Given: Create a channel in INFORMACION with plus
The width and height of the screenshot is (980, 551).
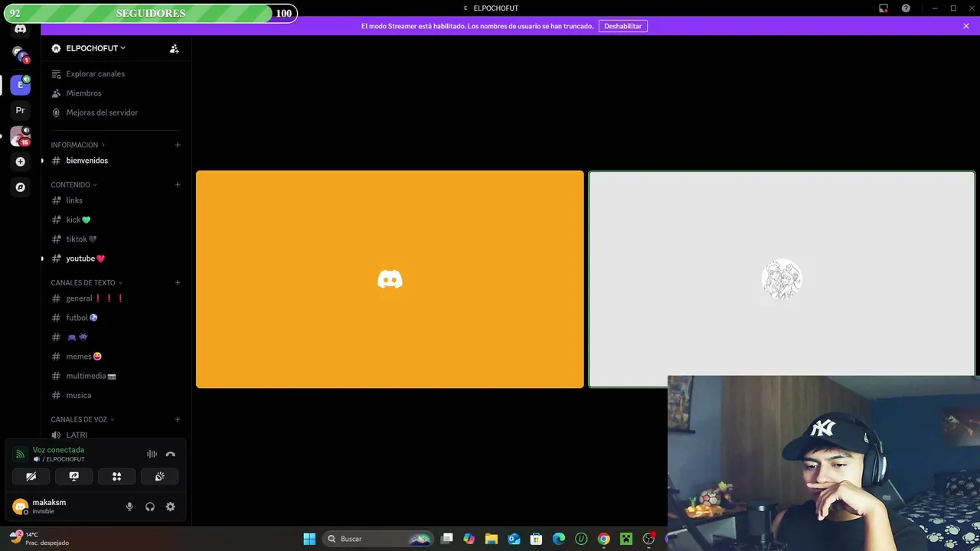Looking at the screenshot, I should click(177, 145).
